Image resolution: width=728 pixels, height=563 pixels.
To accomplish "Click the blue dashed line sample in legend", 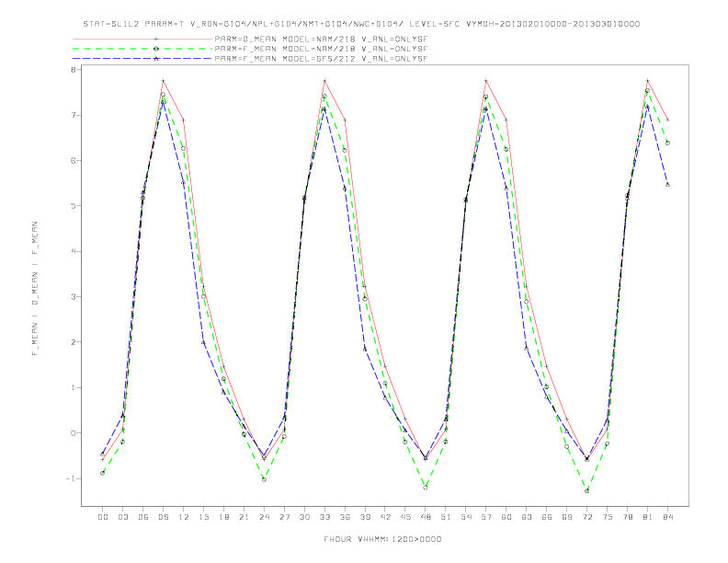I will [142, 59].
